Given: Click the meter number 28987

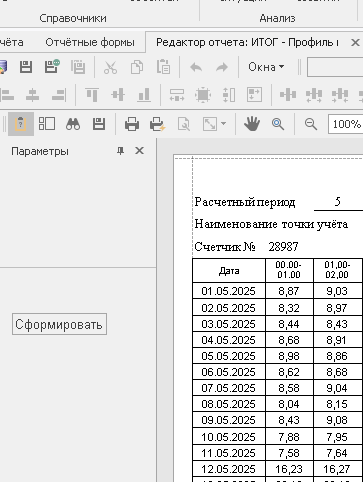Looking at the screenshot, I should tap(283, 247).
